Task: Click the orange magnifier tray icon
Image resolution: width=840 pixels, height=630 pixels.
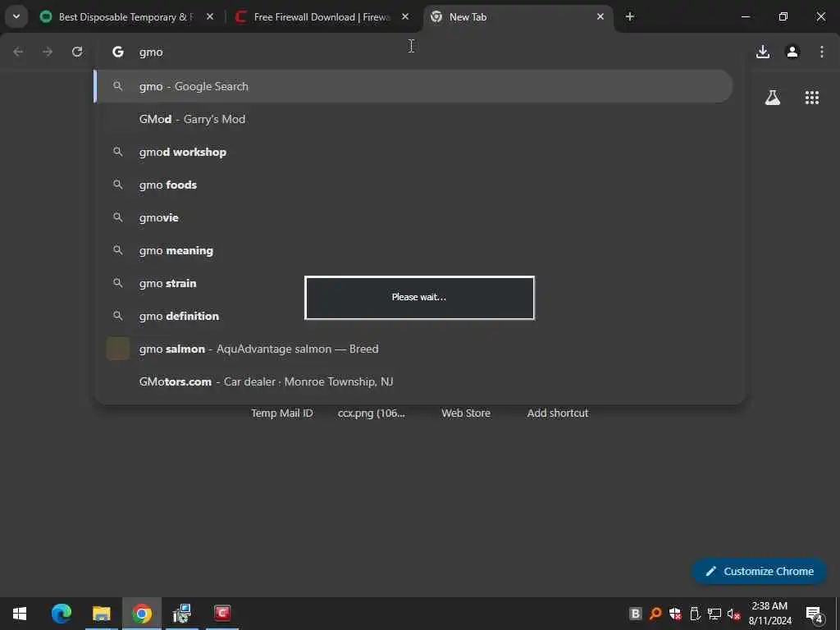Action: [x=655, y=614]
